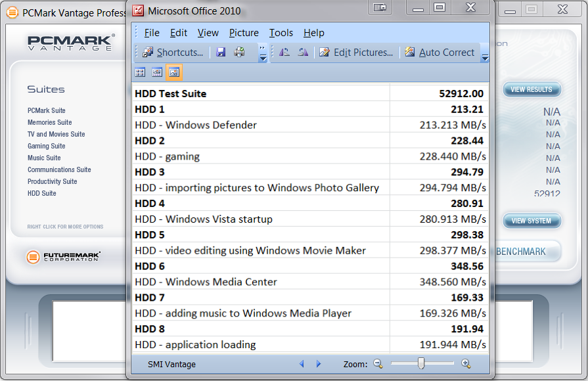Click the Print icon in toolbar
588x381 pixels.
[x=239, y=53]
